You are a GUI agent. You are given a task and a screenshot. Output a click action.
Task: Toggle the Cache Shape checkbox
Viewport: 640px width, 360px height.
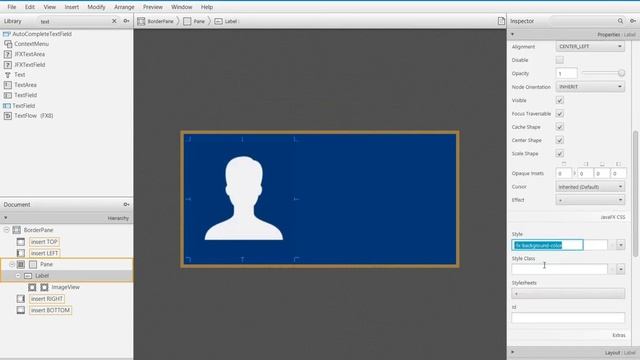pyautogui.click(x=560, y=127)
